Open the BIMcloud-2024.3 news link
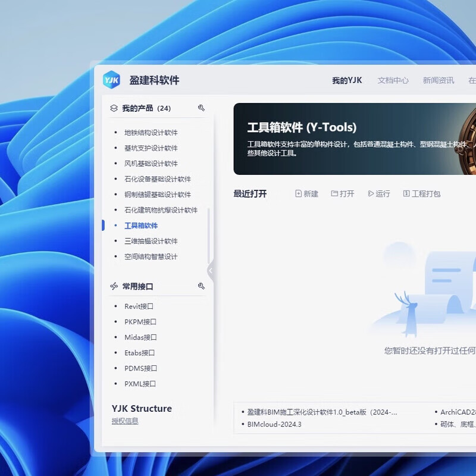Viewport: 476px width, 476px height. (274, 424)
